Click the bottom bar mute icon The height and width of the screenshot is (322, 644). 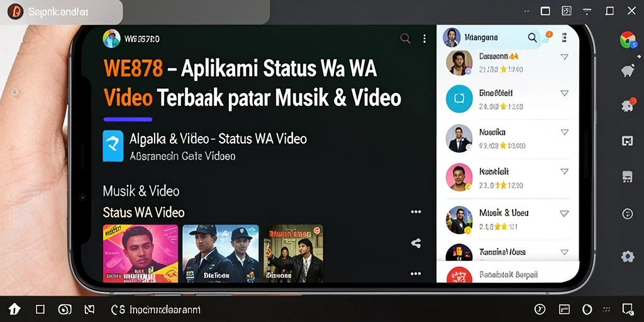pyautogui.click(x=89, y=309)
